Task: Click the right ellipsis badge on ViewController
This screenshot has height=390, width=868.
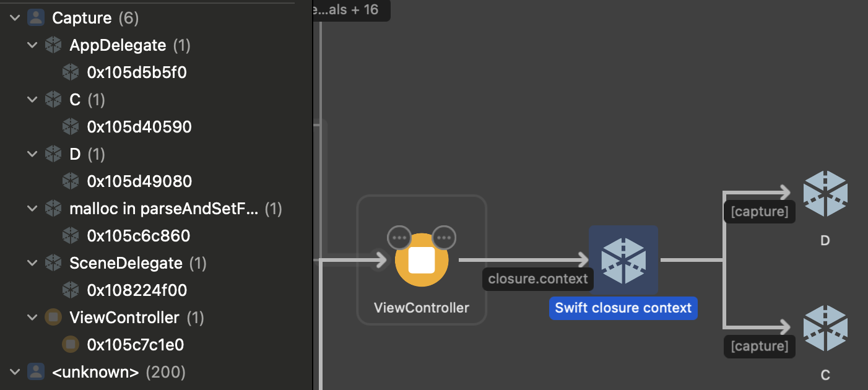Action: [x=443, y=237]
